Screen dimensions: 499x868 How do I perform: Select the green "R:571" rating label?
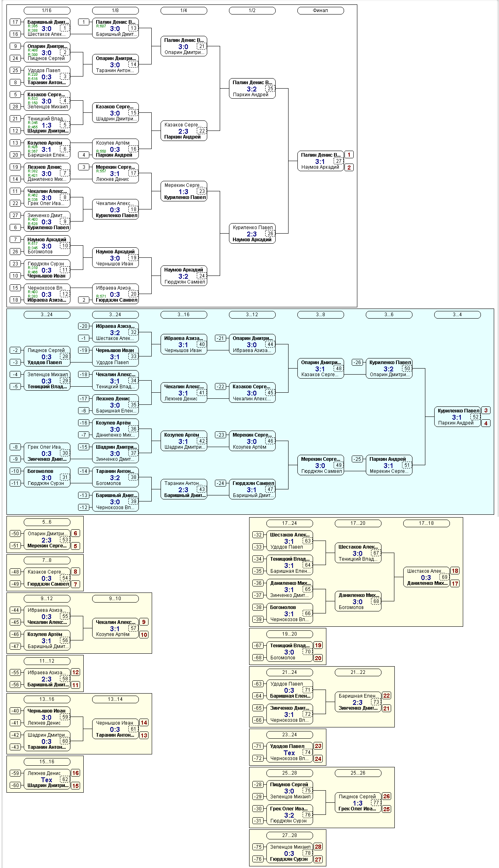(101, 296)
